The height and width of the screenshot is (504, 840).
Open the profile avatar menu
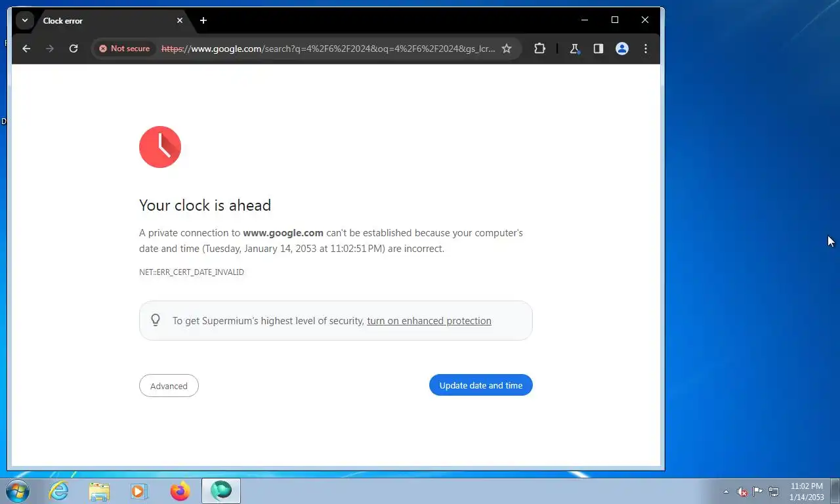622,49
